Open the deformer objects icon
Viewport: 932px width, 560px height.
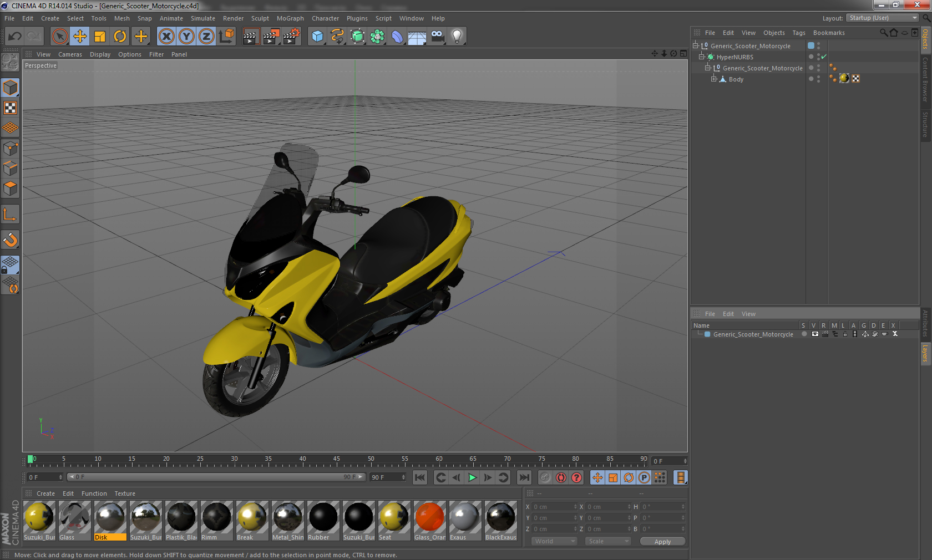397,37
